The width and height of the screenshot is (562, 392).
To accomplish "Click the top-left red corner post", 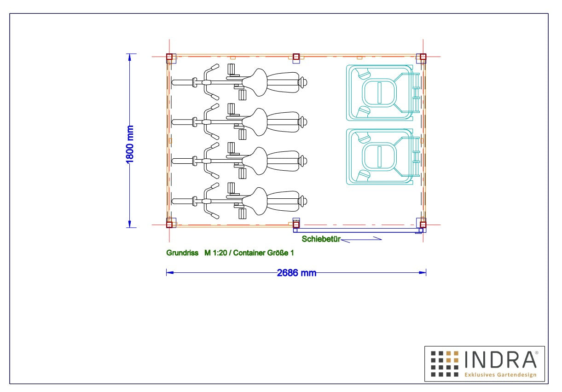I will click(169, 57).
